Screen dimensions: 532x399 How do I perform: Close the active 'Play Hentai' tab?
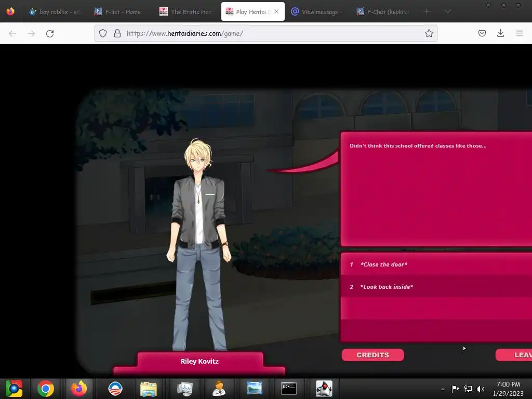coord(276,11)
